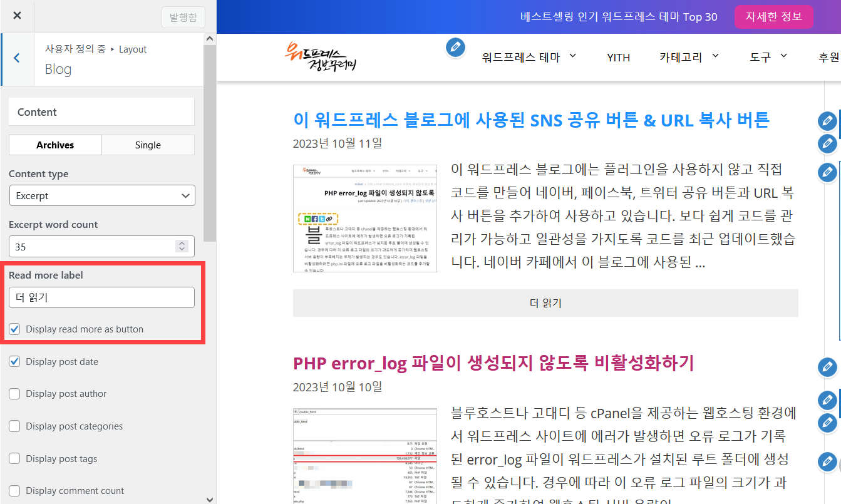This screenshot has height=504, width=841.
Task: Click the pencil edit icon beside the site logo
Action: [455, 48]
